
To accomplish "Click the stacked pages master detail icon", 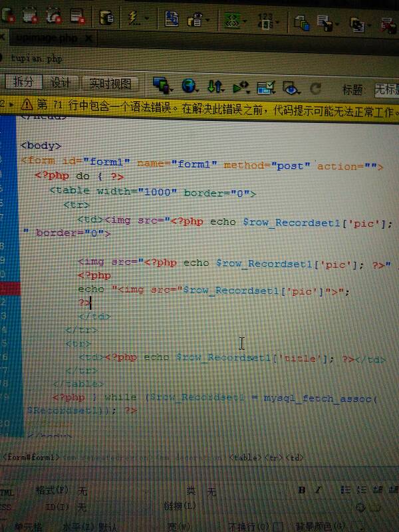I will 302,23.
